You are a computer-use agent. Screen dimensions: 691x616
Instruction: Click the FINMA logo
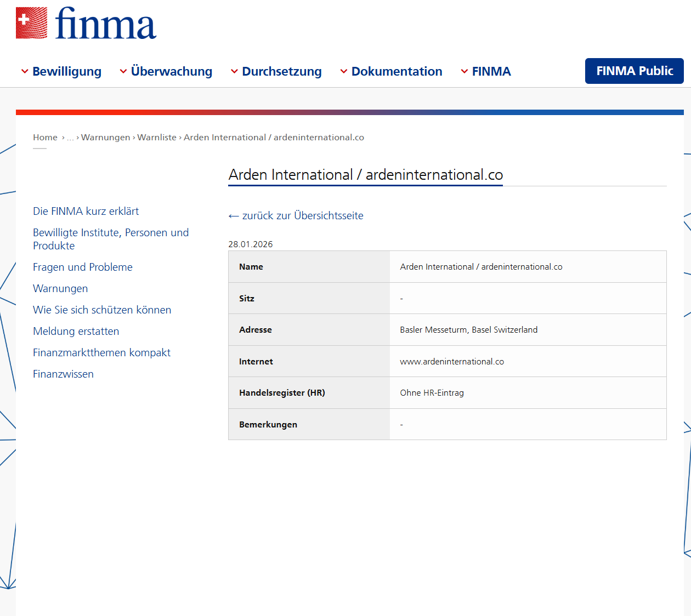[x=86, y=24]
